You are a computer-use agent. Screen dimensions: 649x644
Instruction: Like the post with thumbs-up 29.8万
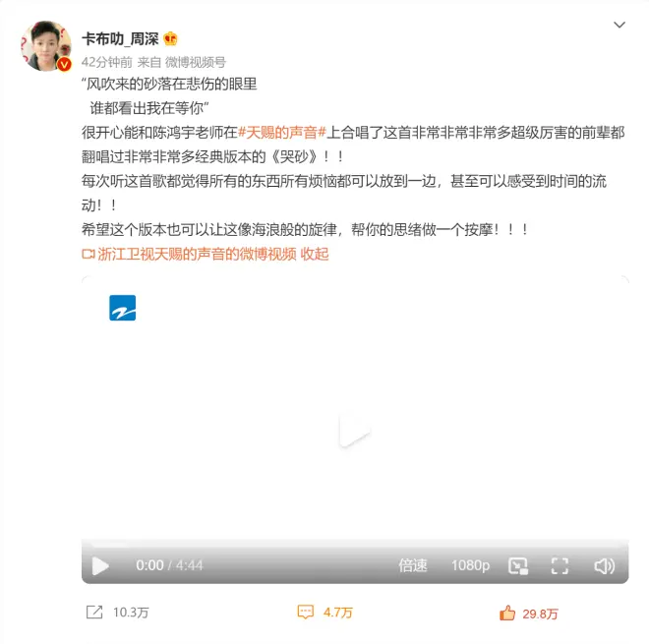click(x=507, y=613)
